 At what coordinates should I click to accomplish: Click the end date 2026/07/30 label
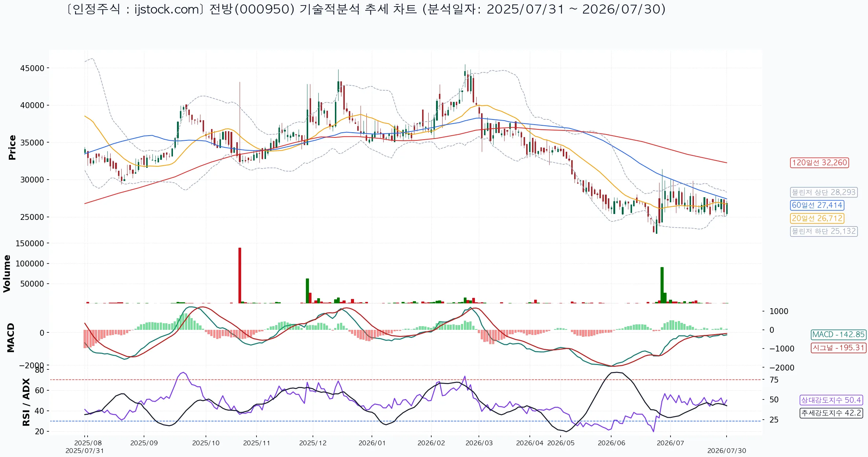[x=727, y=451]
